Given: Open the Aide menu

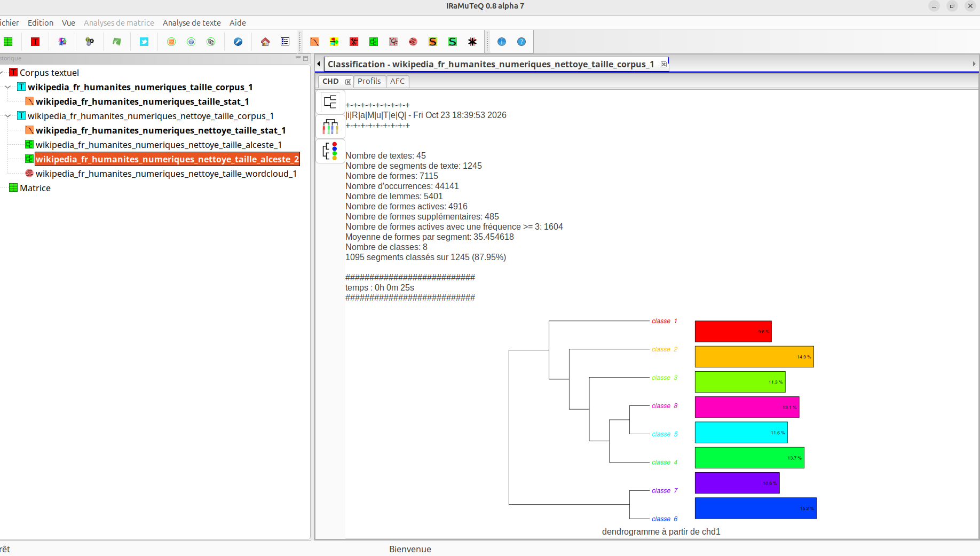Looking at the screenshot, I should point(238,23).
